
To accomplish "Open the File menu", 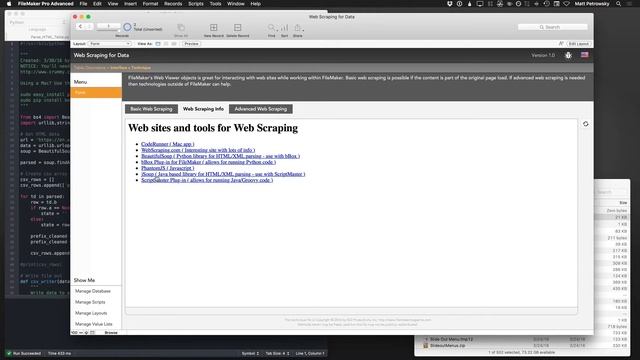I will (83, 4).
